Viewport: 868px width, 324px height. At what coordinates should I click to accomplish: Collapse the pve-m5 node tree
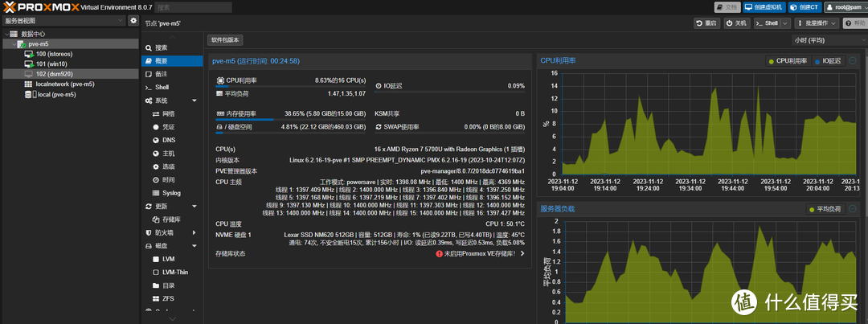(14, 43)
